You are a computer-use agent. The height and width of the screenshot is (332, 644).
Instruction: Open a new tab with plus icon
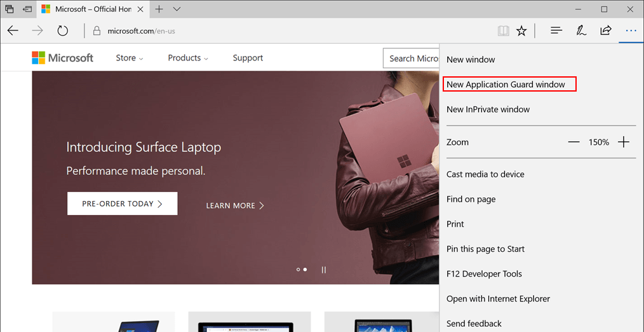pos(159,9)
